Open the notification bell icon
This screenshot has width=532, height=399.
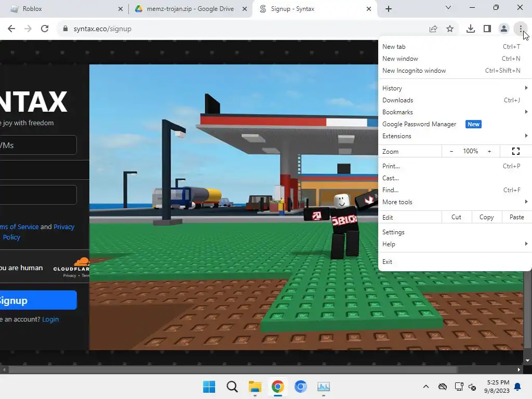click(518, 387)
